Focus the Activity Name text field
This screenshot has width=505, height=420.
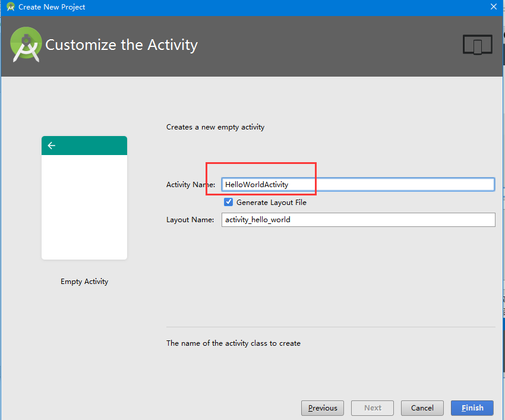[x=358, y=185]
